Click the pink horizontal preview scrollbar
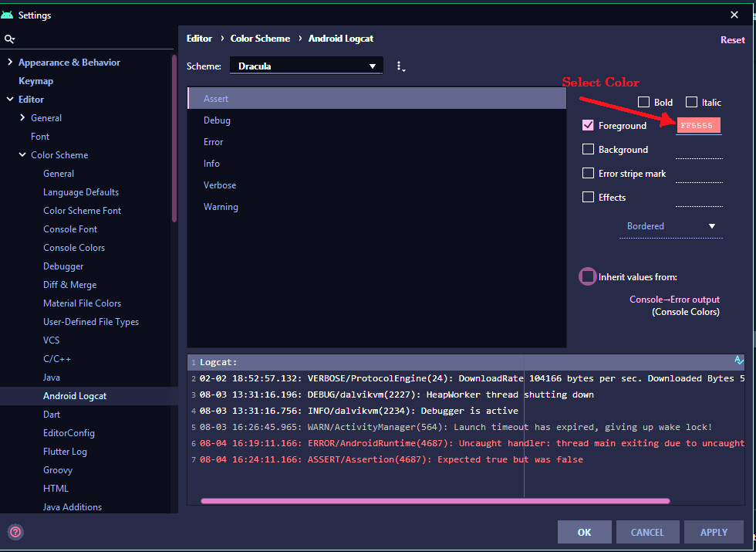The height and width of the screenshot is (552, 756). click(435, 501)
